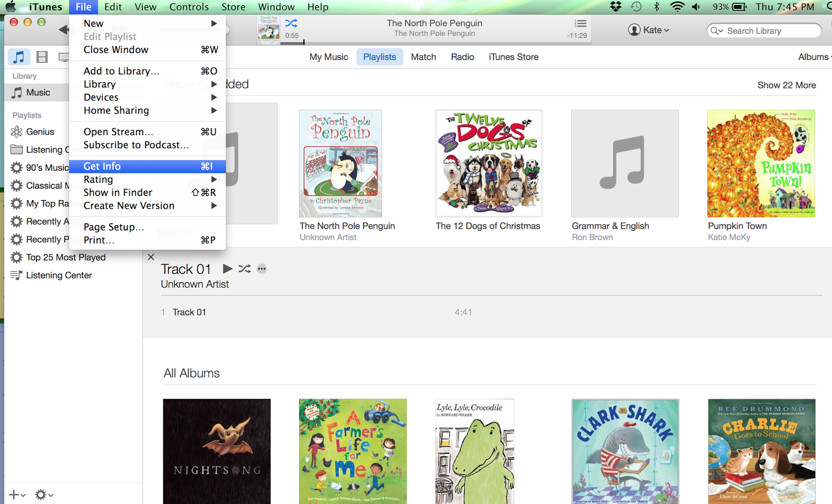The width and height of the screenshot is (832, 504).
Task: Click the Search Library magnifier dropdown
Action: pyautogui.click(x=717, y=31)
